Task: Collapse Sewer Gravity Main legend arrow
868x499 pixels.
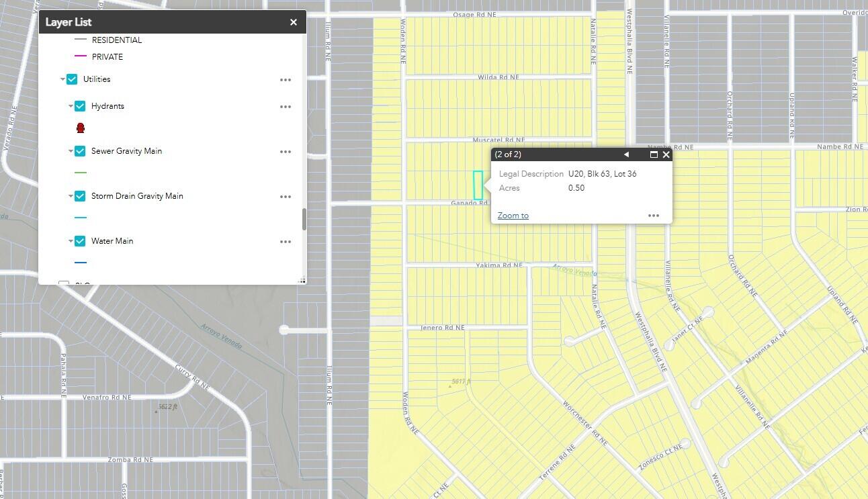Action: (x=71, y=151)
